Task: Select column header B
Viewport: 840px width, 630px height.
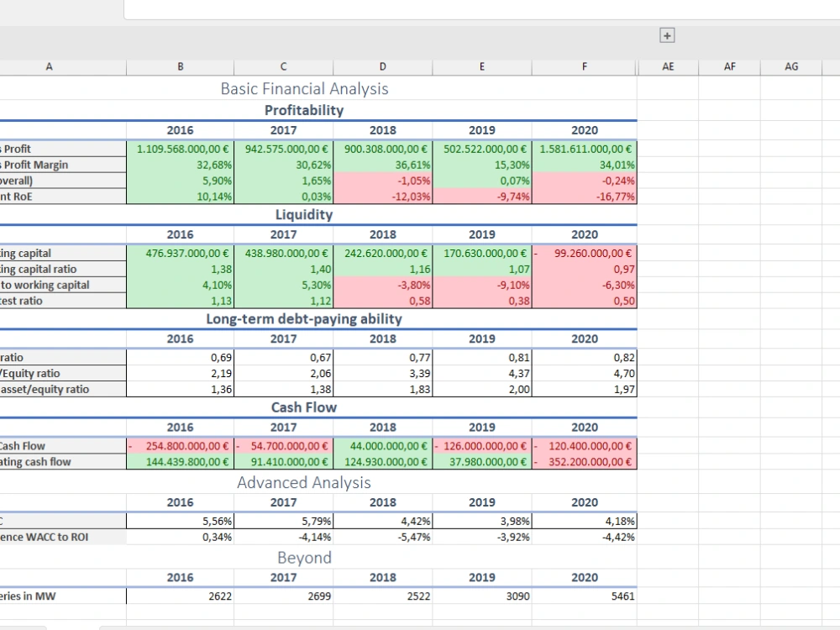Action: coord(180,66)
